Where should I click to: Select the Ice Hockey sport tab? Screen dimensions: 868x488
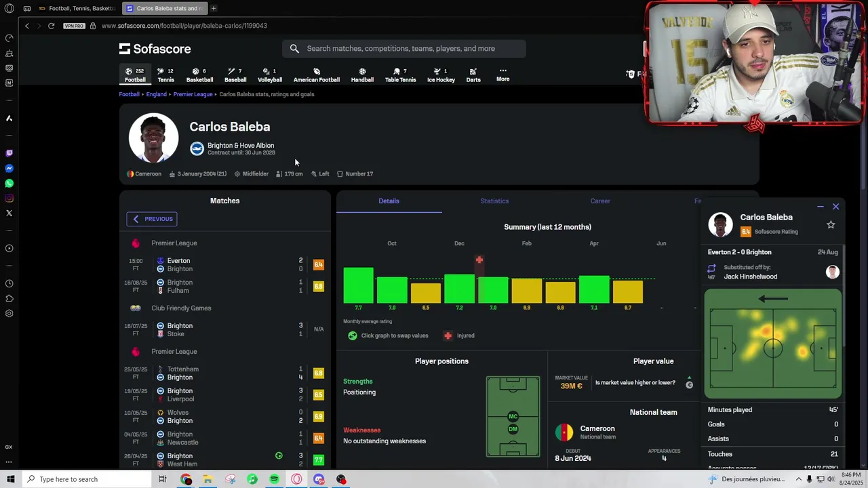[441, 75]
